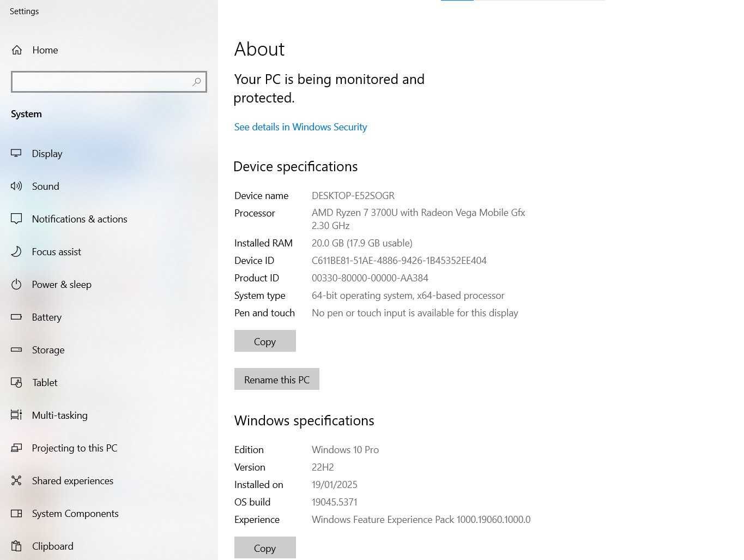
Task: Select Projecting to this PC
Action: point(109,448)
